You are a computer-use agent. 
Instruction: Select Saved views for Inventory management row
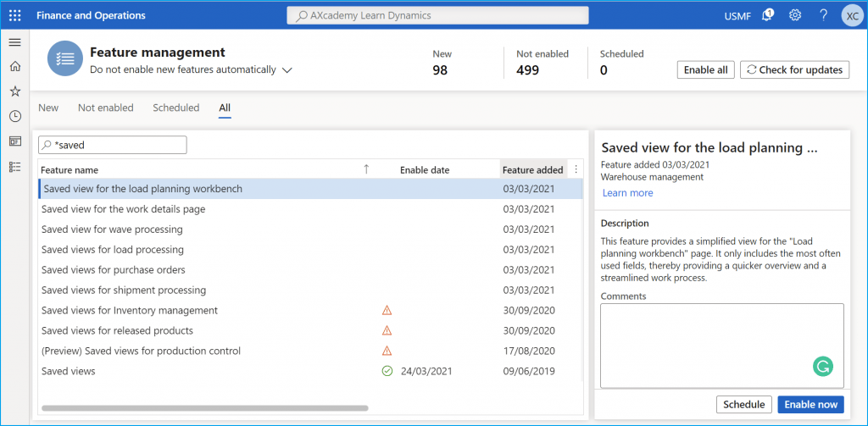tap(310, 310)
